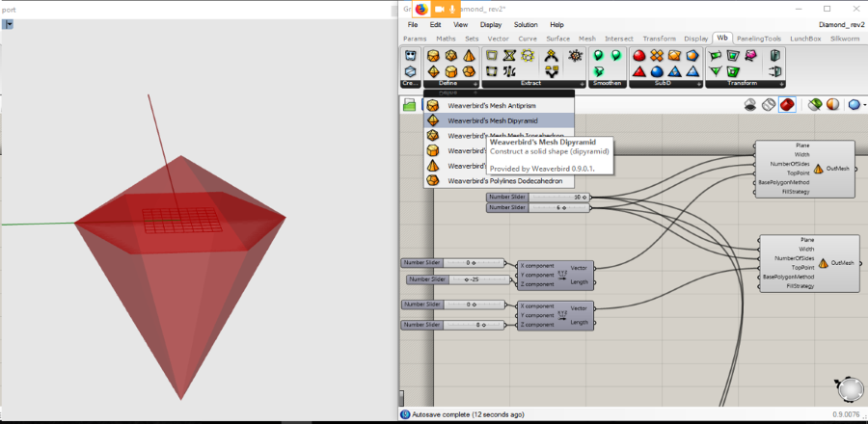The width and height of the screenshot is (868, 424).
Task: Click the upper Mesh Pyramid component icon
Action: (818, 169)
